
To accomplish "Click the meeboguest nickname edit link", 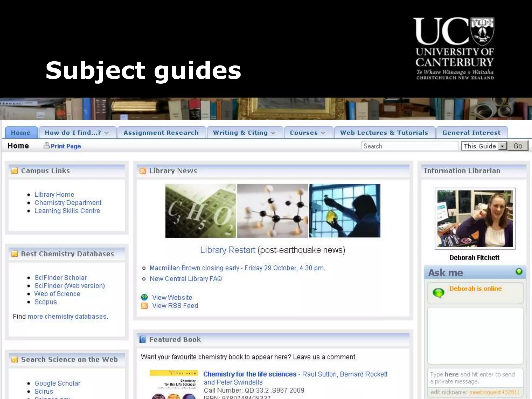I will [x=494, y=392].
